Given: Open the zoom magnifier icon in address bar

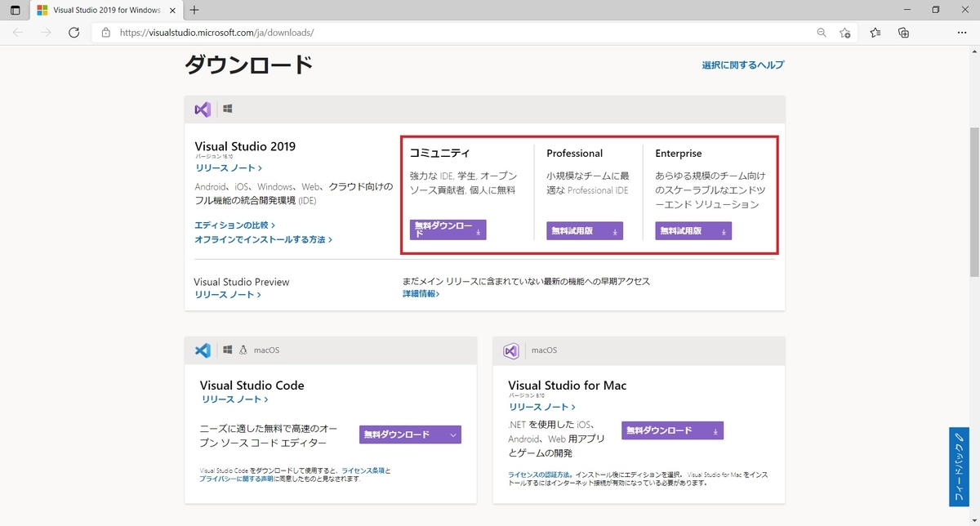Looking at the screenshot, I should pos(822,33).
